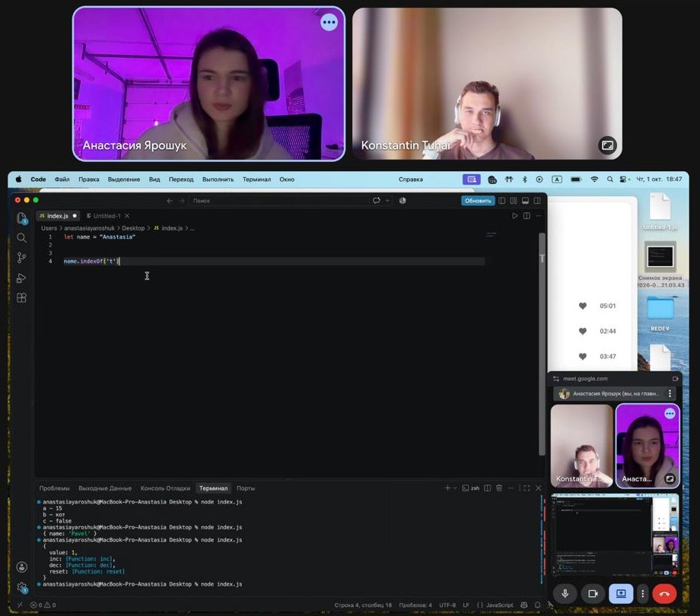End the call with red button
700x616 pixels.
click(664, 594)
